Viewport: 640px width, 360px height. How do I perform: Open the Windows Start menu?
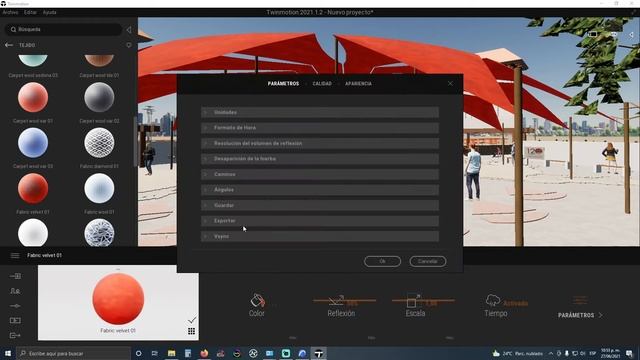pos(8,353)
